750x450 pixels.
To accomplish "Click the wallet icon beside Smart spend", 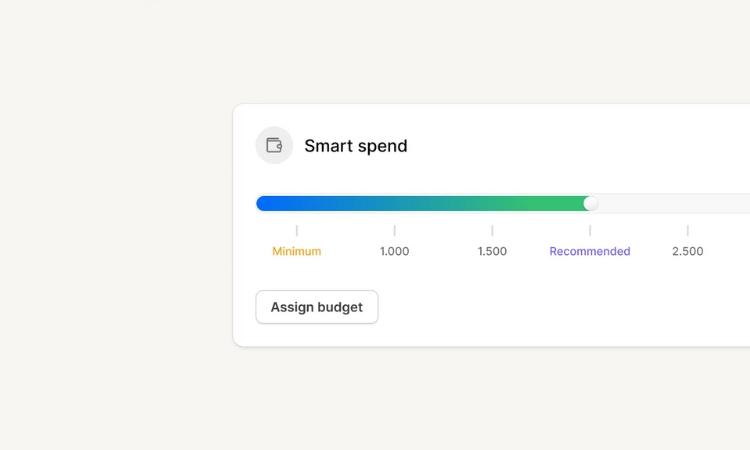I will pos(274,145).
